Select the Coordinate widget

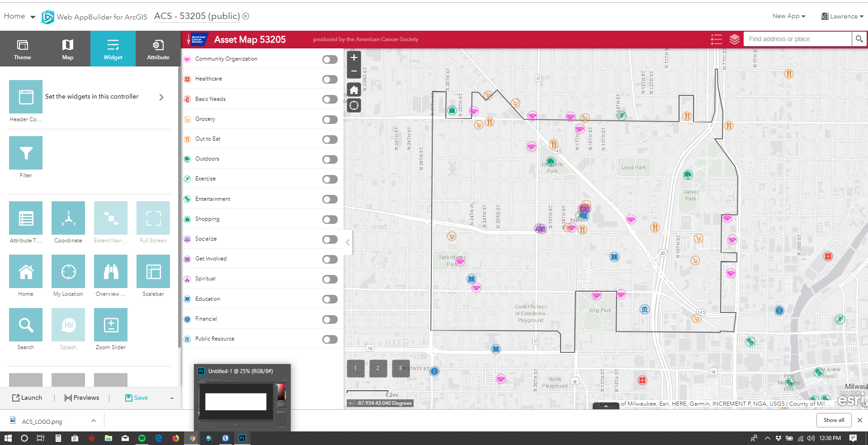pos(68,218)
